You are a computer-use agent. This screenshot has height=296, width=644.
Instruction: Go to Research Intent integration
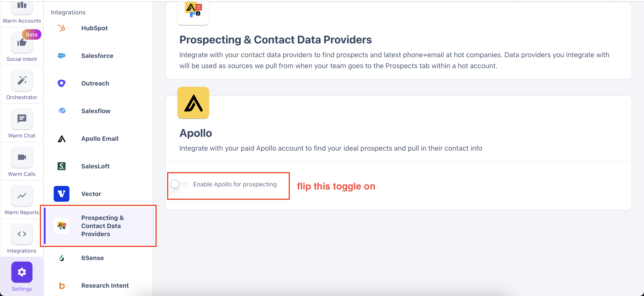click(105, 285)
